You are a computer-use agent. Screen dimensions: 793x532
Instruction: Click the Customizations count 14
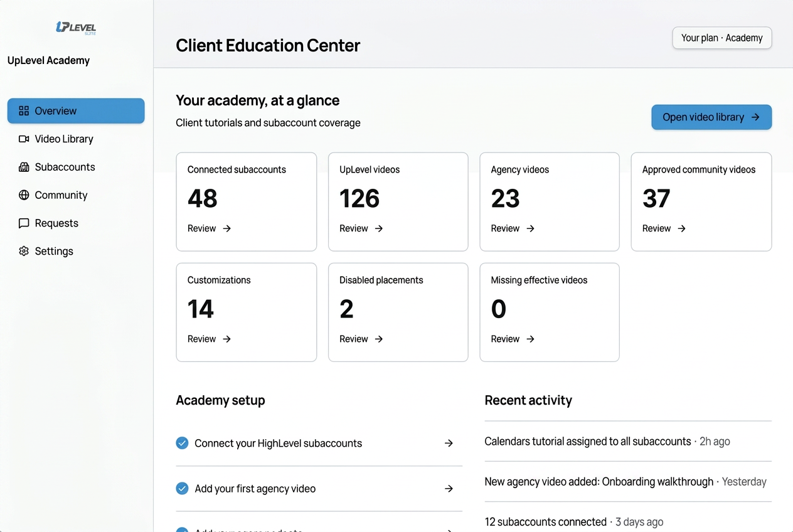point(201,309)
